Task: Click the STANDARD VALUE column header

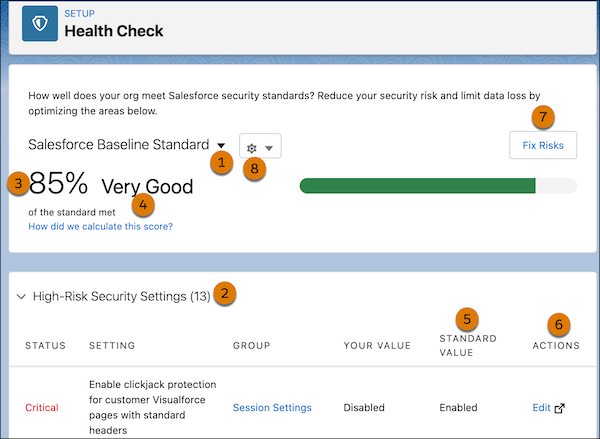Action: [467, 345]
